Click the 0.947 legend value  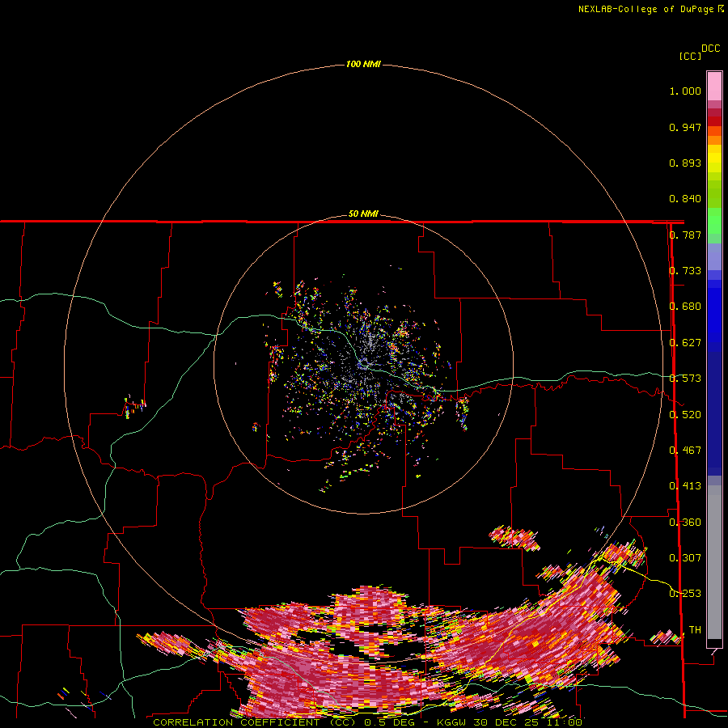685,127
